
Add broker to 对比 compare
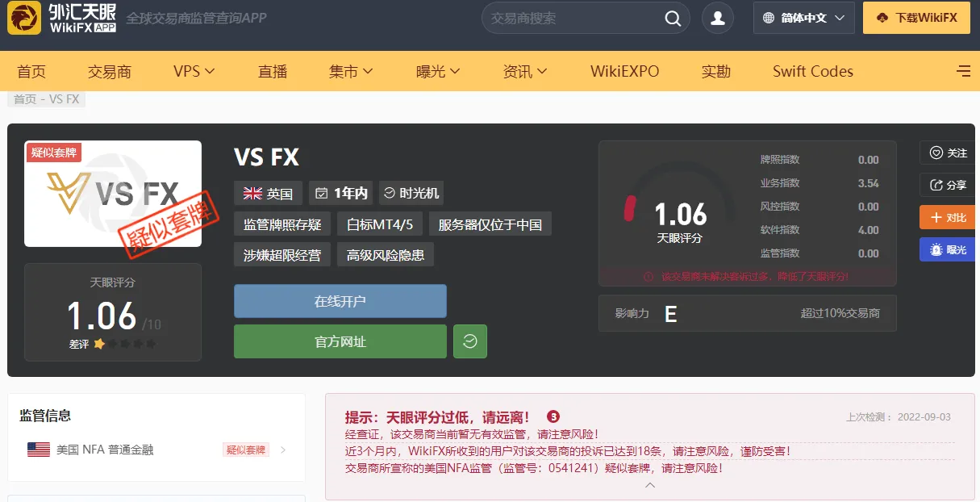point(948,217)
